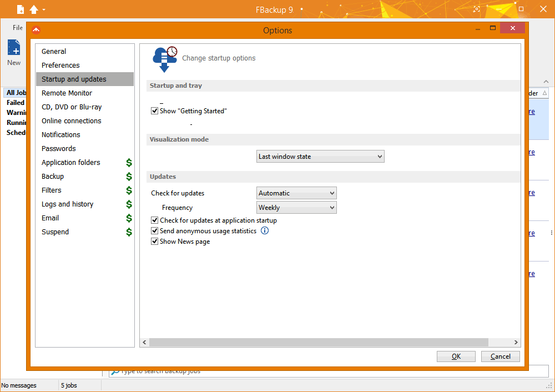Open Backup options page
Screen dimensions: 555x392
(x=85, y=177)
